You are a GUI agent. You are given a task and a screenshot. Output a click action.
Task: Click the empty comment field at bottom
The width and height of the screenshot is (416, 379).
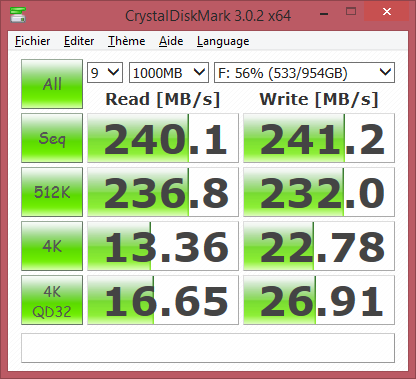[208, 348]
